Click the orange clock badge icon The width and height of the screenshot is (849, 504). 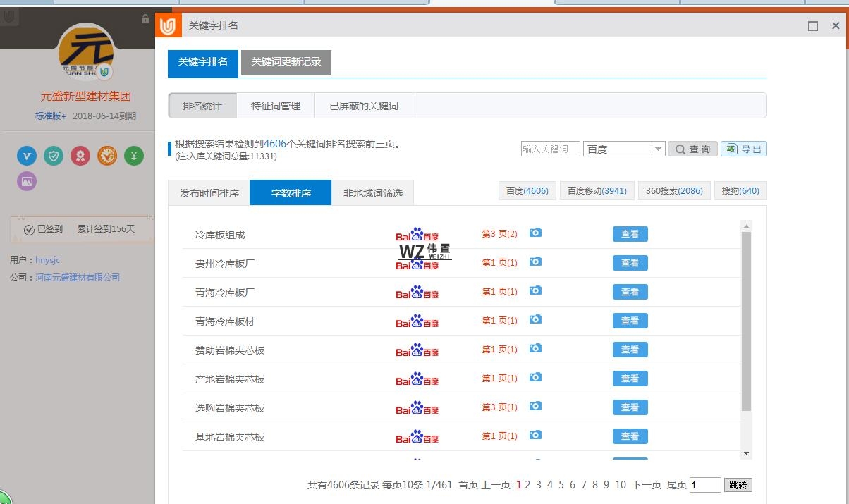(107, 156)
